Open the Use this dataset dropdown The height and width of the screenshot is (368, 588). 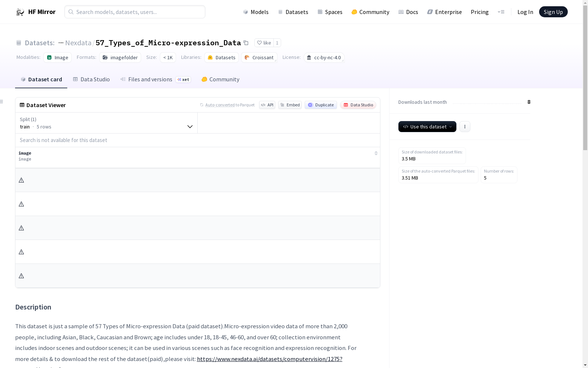pyautogui.click(x=427, y=127)
